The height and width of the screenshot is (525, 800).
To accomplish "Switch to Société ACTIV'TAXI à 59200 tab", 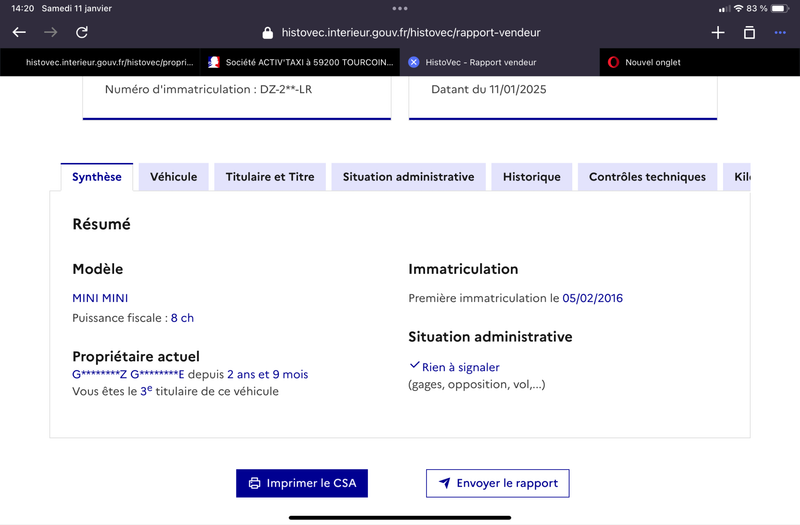I will pyautogui.click(x=300, y=62).
